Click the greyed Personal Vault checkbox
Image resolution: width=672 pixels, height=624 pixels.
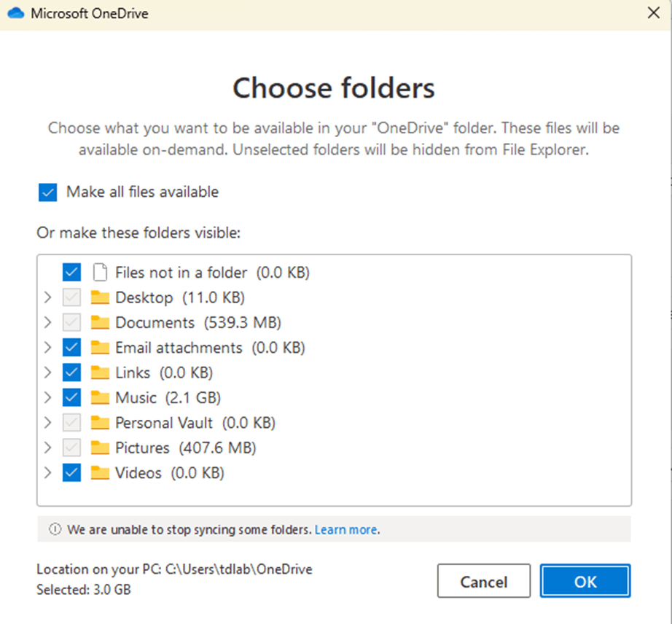click(71, 423)
